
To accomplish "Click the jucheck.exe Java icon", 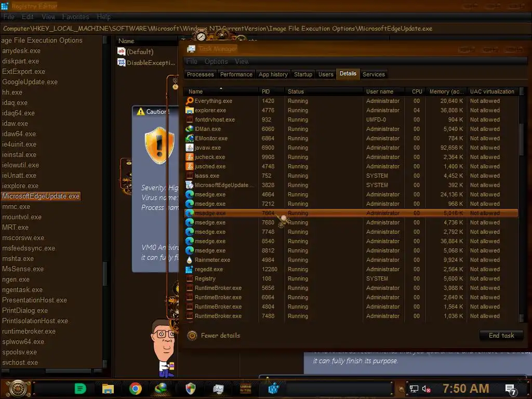I will click(189, 157).
